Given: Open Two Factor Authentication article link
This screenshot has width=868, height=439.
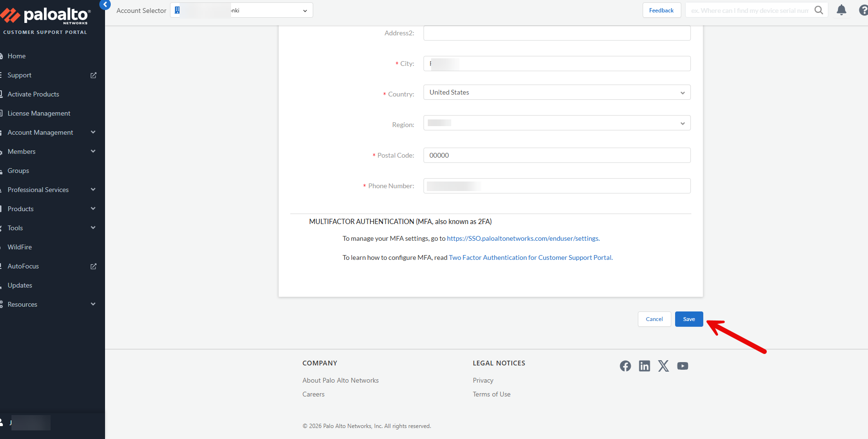Looking at the screenshot, I should pyautogui.click(x=531, y=257).
